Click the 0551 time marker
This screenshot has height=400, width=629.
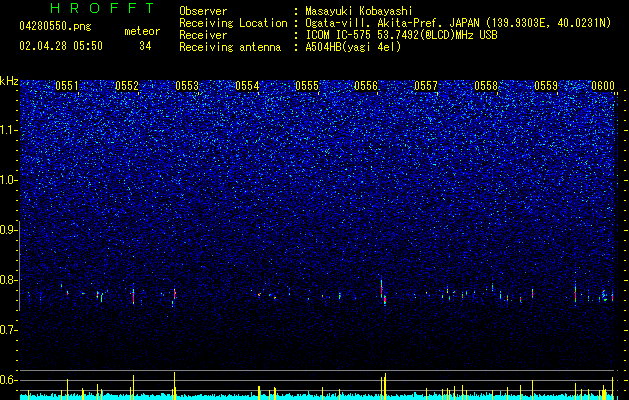tap(67, 86)
